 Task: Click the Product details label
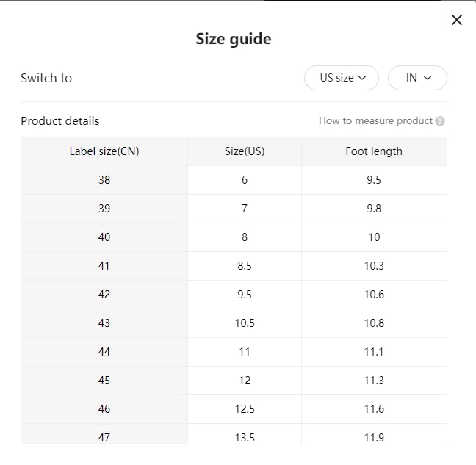(59, 120)
